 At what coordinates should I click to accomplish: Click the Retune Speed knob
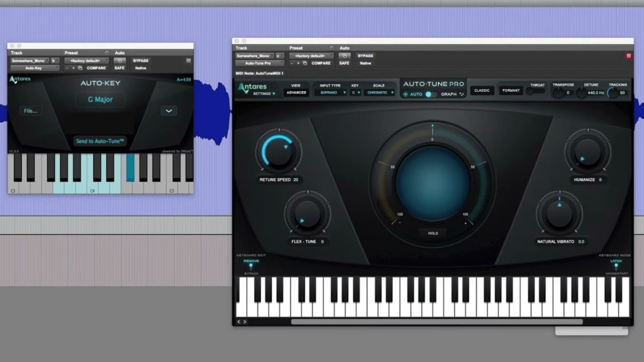coord(278,152)
